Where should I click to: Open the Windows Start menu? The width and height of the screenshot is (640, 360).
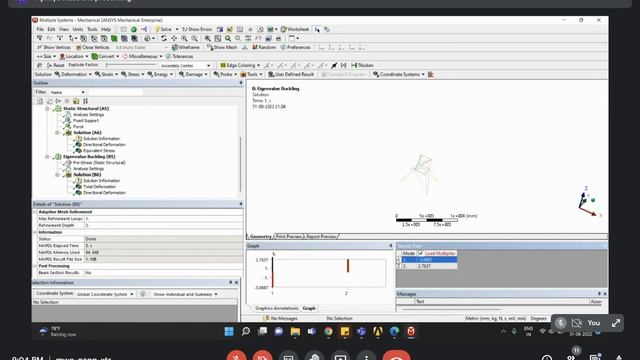(x=229, y=331)
